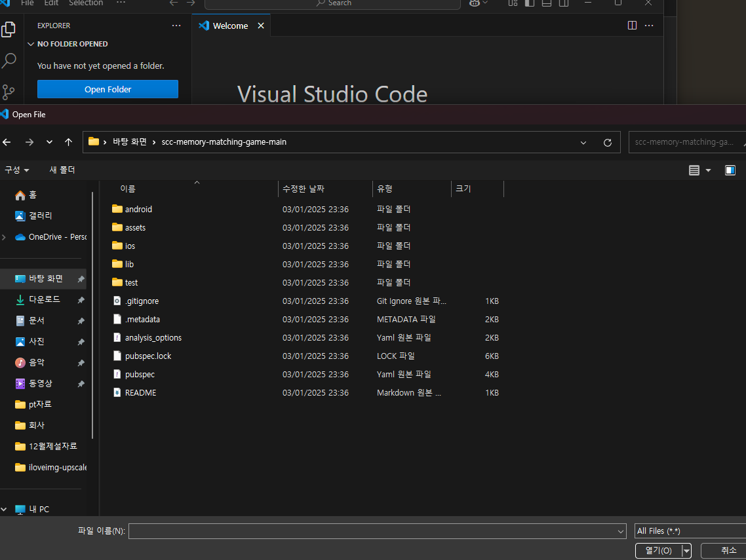The image size is (746, 560).
Task: Open Source Control view in VS Code activity bar
Action: pyautogui.click(x=9, y=92)
